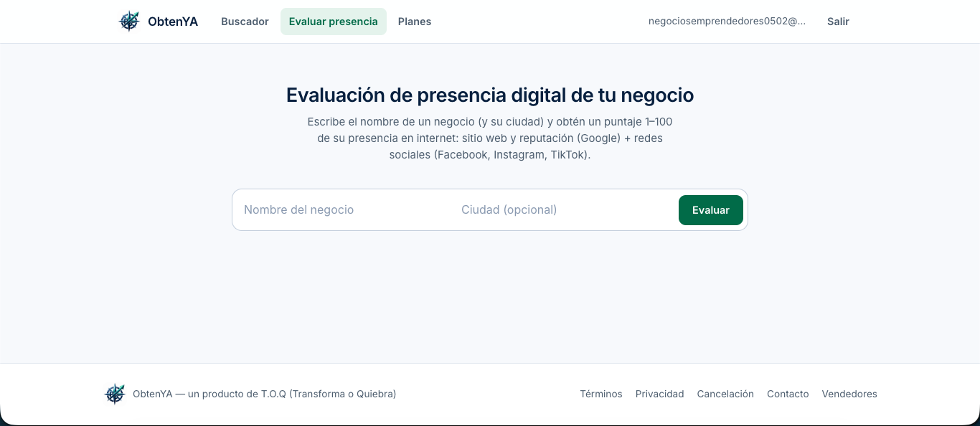Open the Planes page

[x=415, y=22]
